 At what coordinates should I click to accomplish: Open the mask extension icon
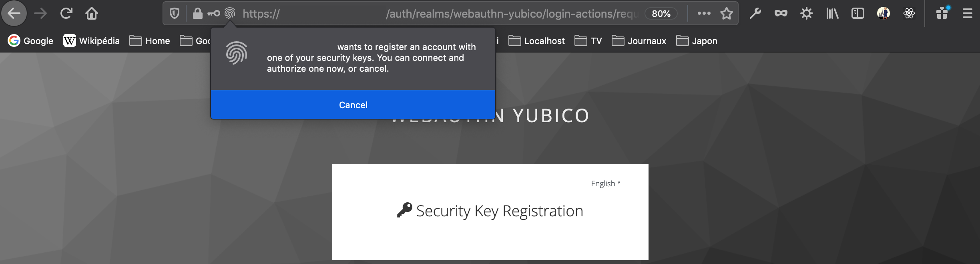pyautogui.click(x=781, y=13)
